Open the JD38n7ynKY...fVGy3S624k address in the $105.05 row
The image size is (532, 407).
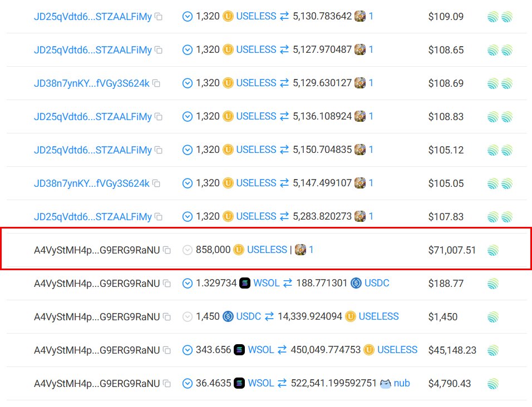click(x=92, y=183)
